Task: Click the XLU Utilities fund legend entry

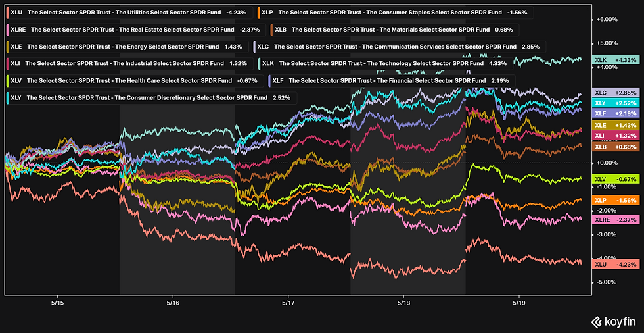Action: [x=129, y=13]
